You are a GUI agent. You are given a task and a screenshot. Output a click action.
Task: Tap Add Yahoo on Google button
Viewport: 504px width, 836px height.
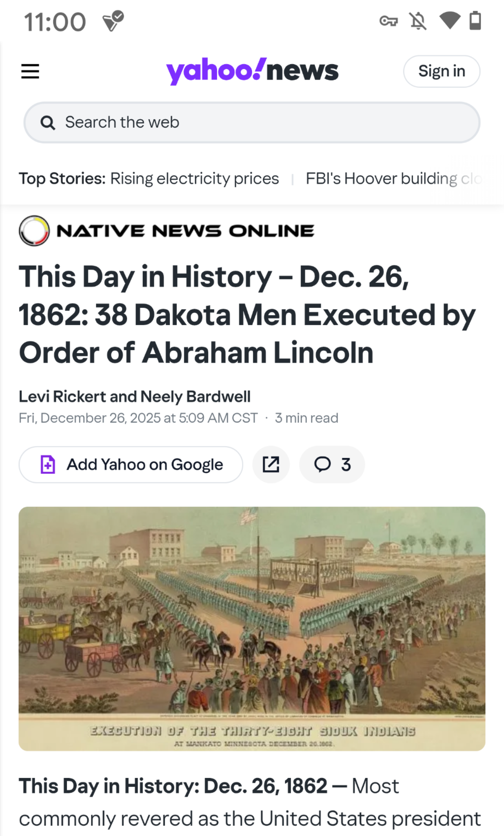(x=131, y=465)
